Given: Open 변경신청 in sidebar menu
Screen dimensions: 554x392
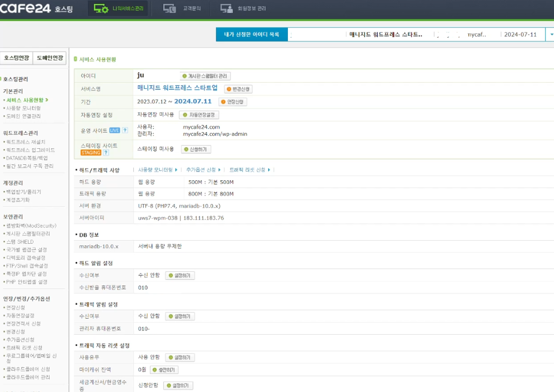Looking at the screenshot, I should pyautogui.click(x=16, y=332).
